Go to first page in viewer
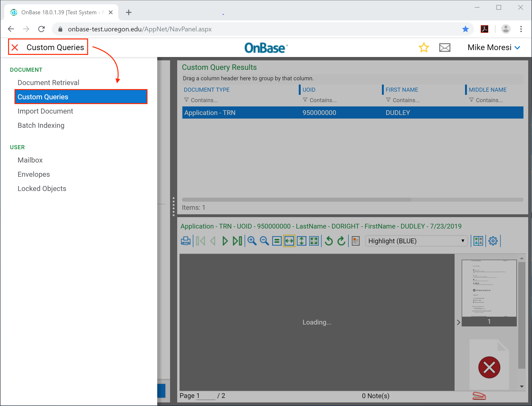532x406 pixels. 200,241
